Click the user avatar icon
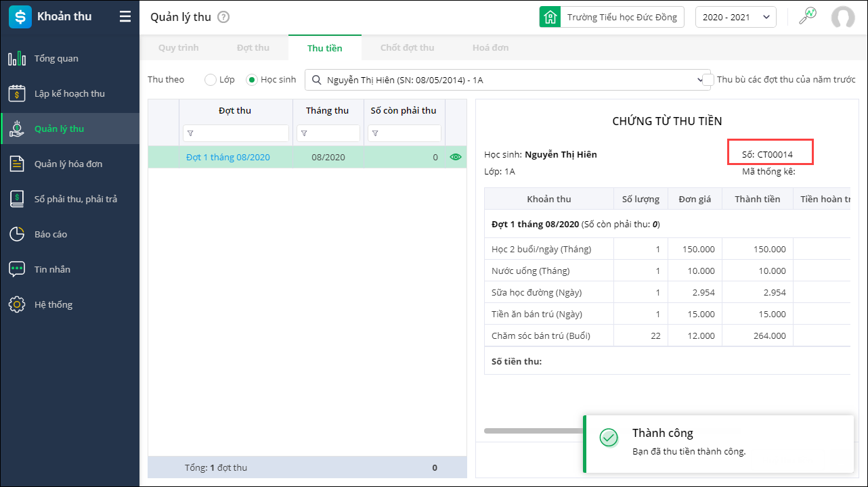Screen dimensions: 868x487 843,18
